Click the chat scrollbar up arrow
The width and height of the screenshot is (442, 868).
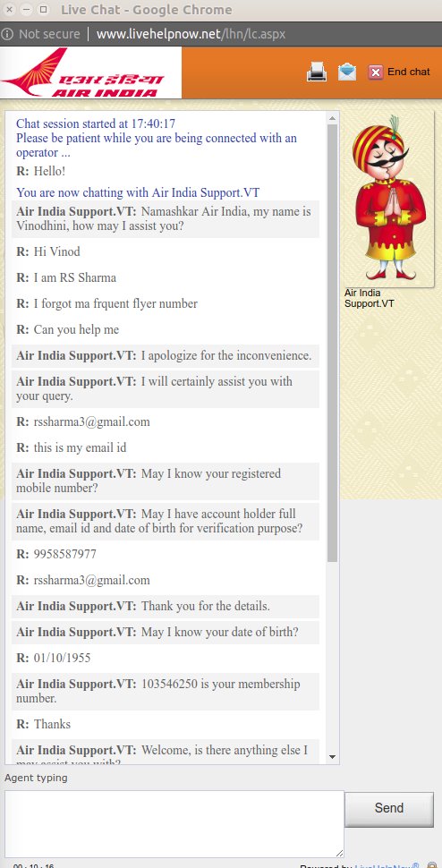tap(333, 118)
